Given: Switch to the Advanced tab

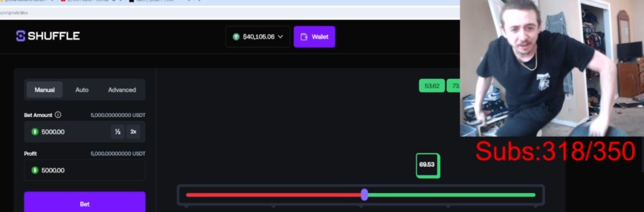Looking at the screenshot, I should tap(122, 90).
